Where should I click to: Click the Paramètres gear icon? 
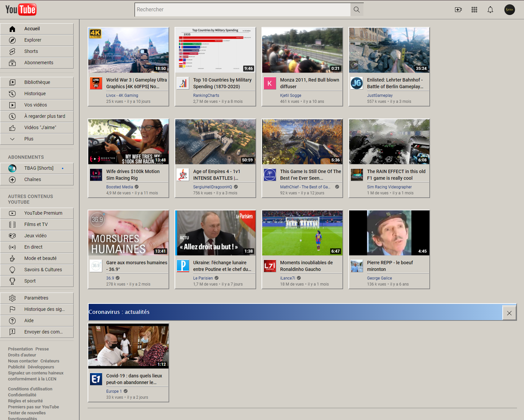pos(12,298)
